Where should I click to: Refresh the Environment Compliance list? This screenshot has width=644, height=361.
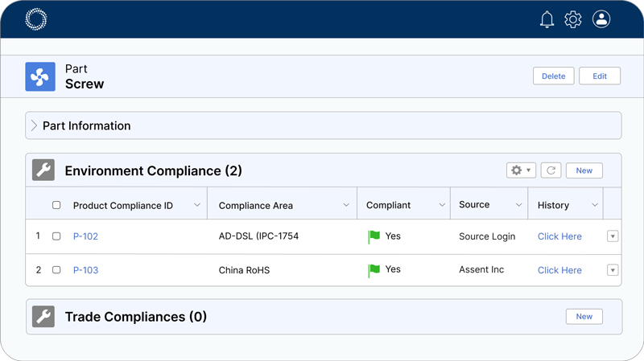pos(551,170)
